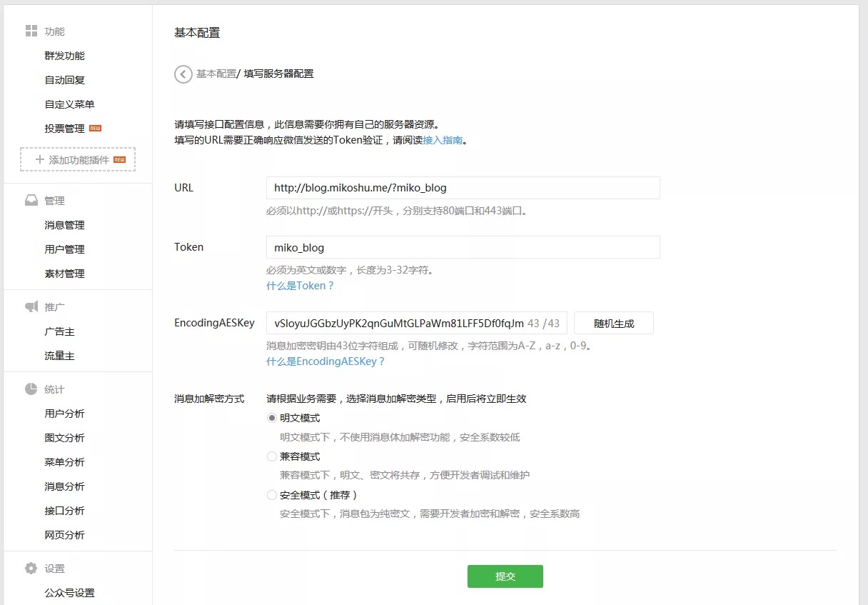Click the 消息加解密方式 label
Screen dimensions: 868x605
209,399
